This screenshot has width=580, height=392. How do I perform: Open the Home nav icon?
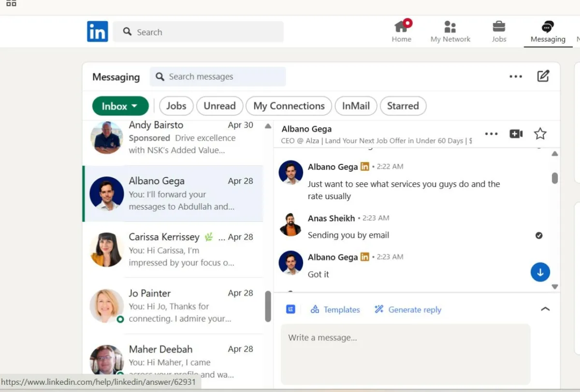(401, 31)
